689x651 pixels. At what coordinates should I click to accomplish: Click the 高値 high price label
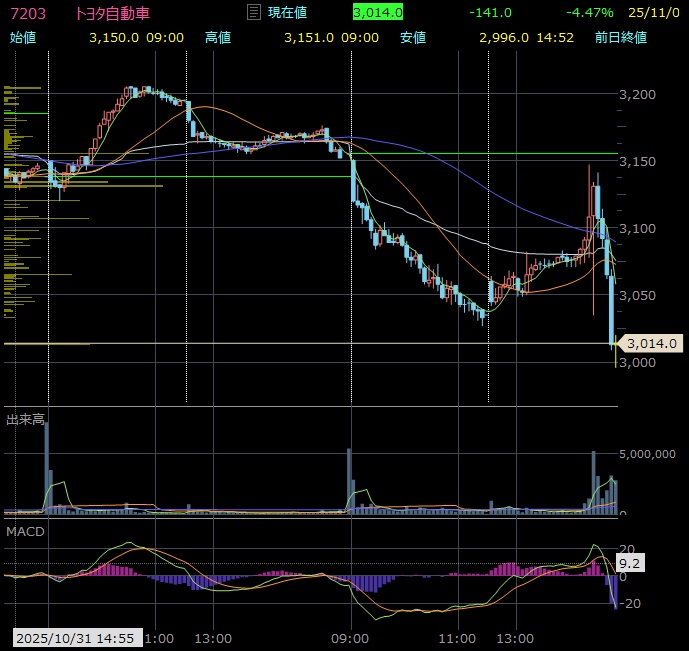click(x=217, y=37)
